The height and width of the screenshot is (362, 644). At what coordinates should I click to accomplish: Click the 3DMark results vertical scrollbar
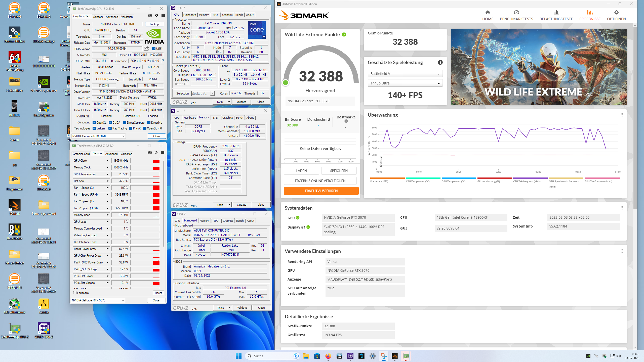[635, 118]
